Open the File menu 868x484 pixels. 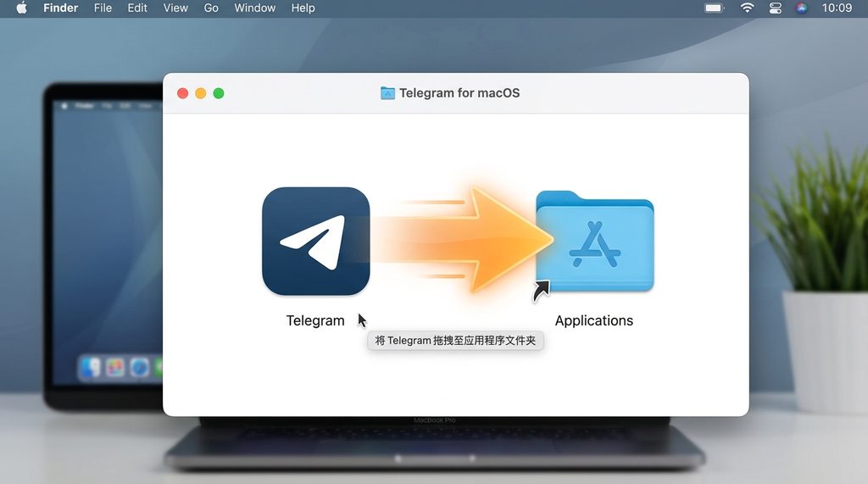tap(103, 8)
